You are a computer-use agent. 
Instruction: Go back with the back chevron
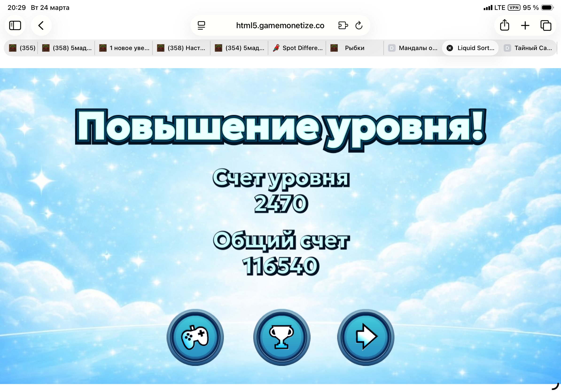41,25
